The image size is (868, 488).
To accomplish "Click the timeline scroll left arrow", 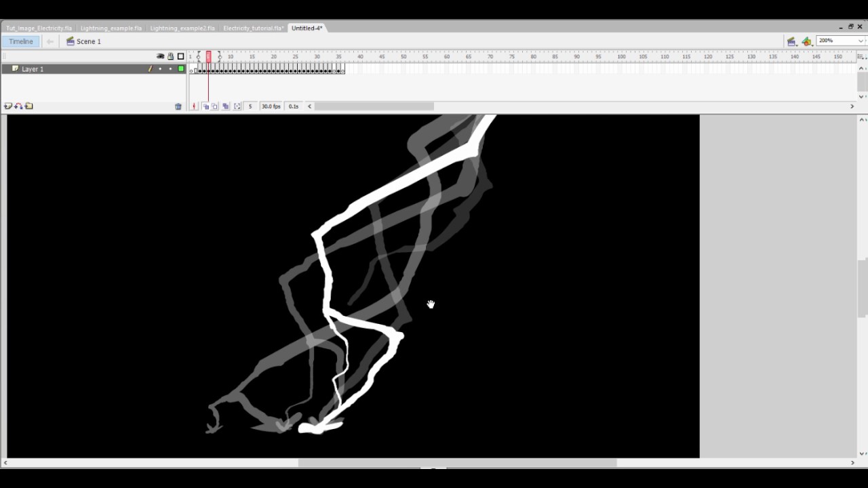I will pos(310,106).
